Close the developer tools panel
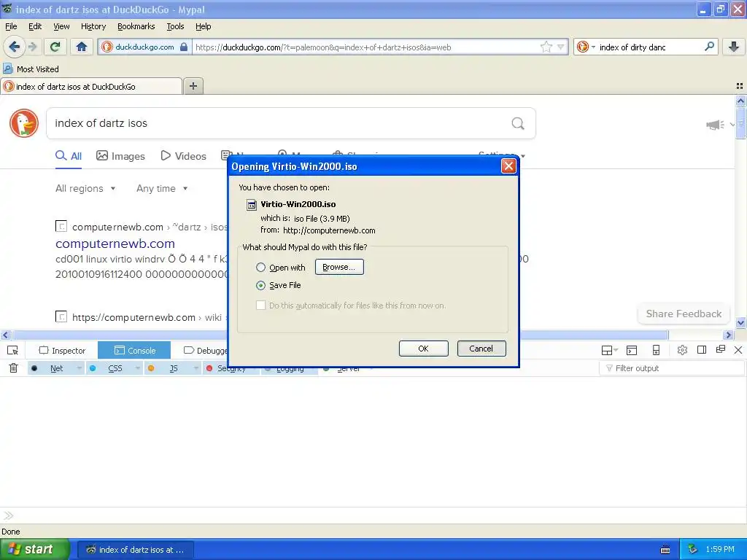Image resolution: width=747 pixels, height=560 pixels. (x=738, y=350)
